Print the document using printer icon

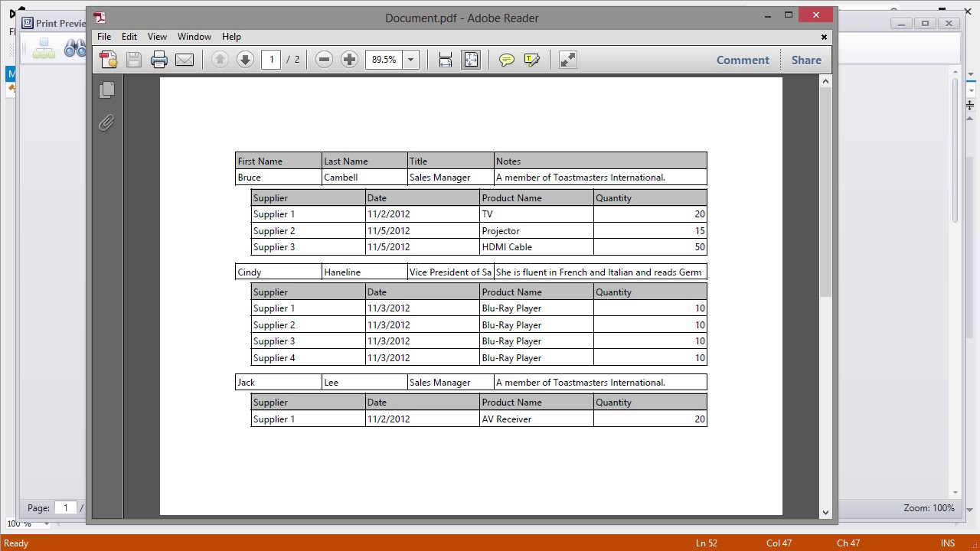pyautogui.click(x=158, y=60)
